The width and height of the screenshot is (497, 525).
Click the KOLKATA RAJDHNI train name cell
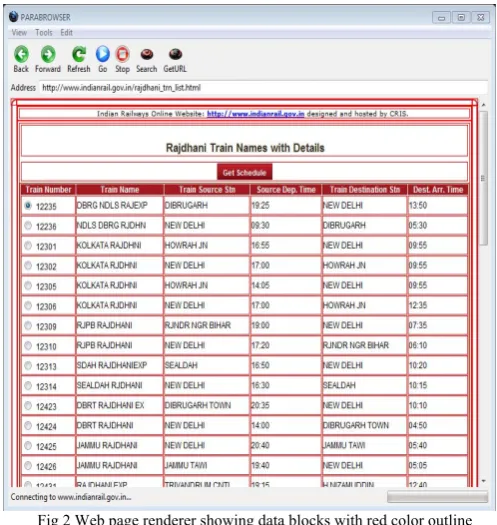tap(120, 245)
